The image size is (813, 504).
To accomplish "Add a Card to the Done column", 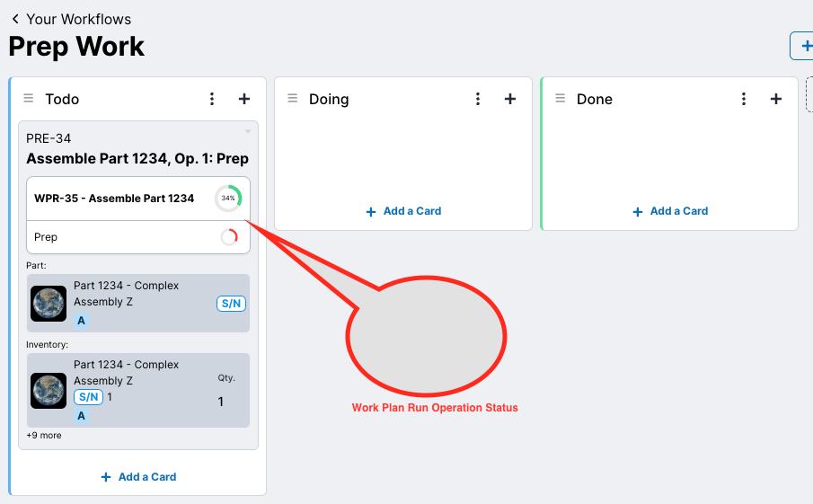I will (x=670, y=211).
